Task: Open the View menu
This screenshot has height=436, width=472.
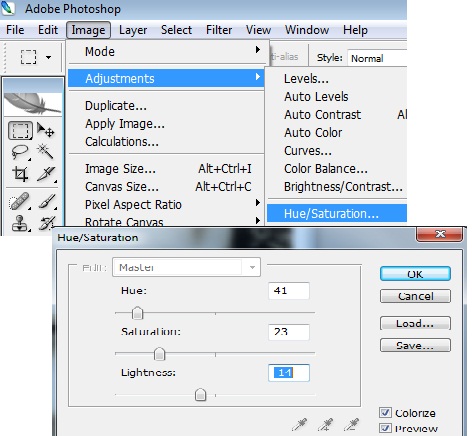Action: (258, 30)
